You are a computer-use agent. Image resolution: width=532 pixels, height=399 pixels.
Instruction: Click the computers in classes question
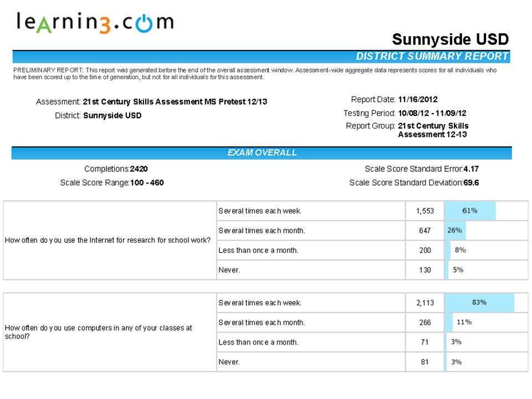(99, 332)
